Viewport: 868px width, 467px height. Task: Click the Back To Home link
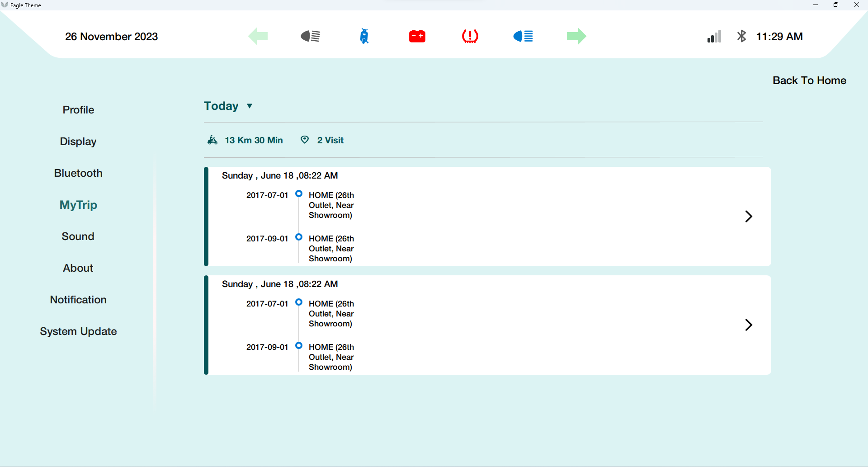pyautogui.click(x=809, y=80)
